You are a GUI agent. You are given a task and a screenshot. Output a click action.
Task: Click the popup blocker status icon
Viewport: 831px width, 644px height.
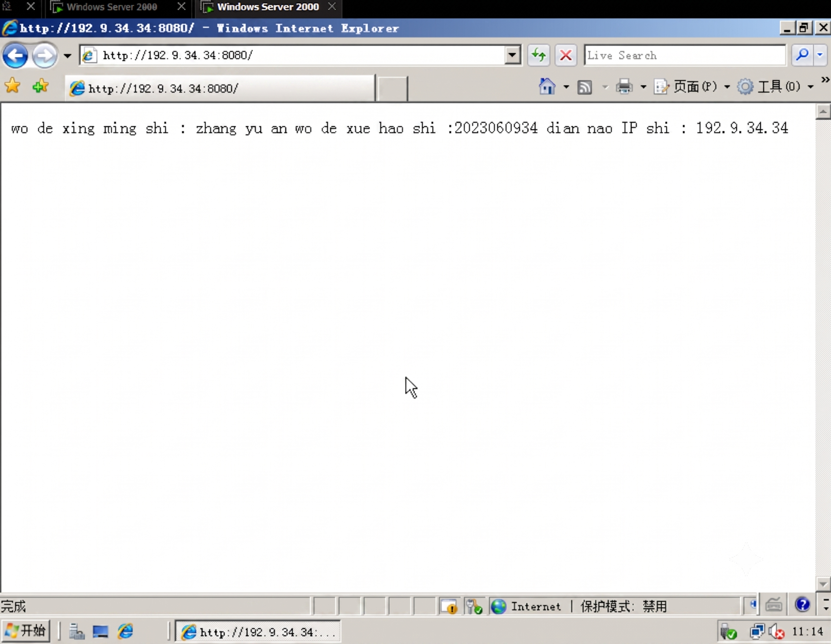449,606
